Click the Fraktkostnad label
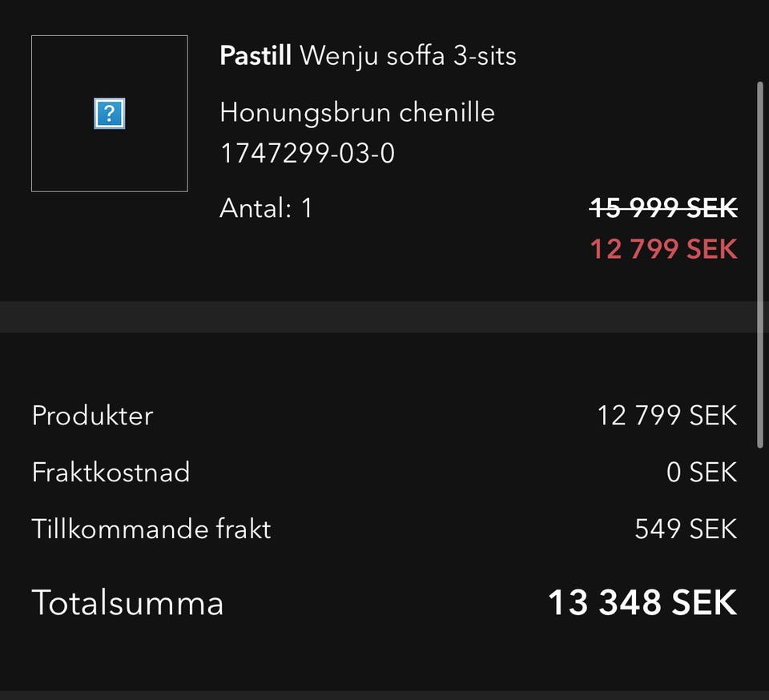 click(x=111, y=472)
